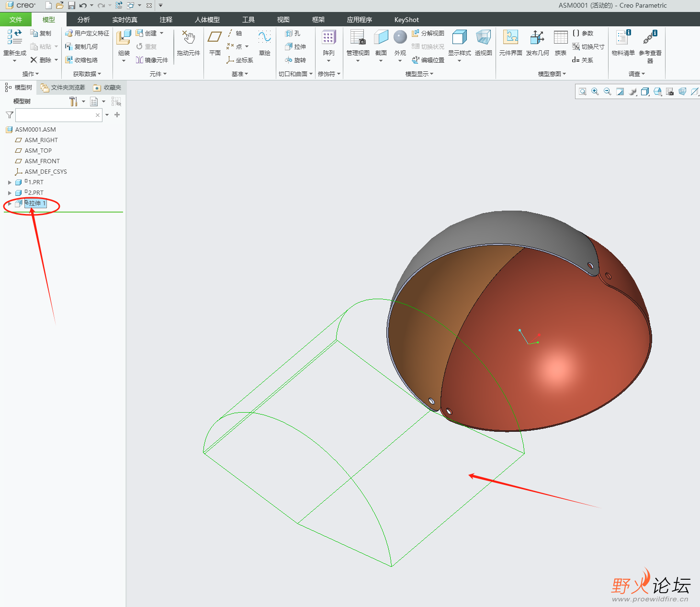Click the 收缩包络 shrinkwrap icon
700x607 pixels.
(x=69, y=60)
